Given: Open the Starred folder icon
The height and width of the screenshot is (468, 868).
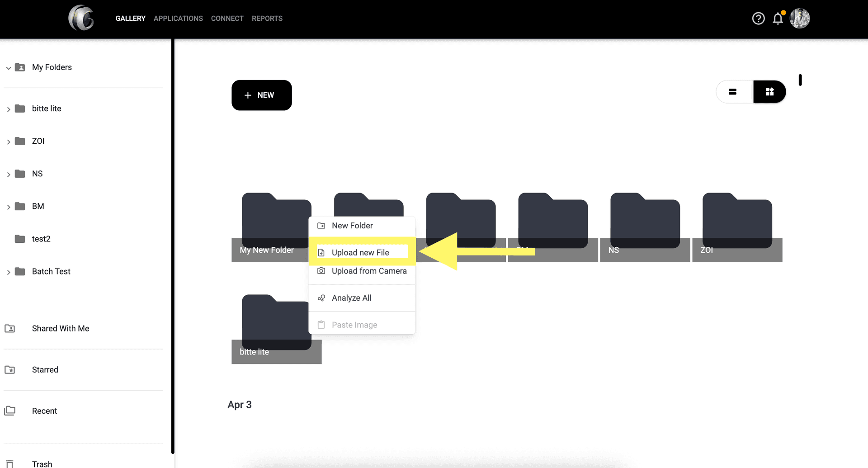Looking at the screenshot, I should (10, 370).
